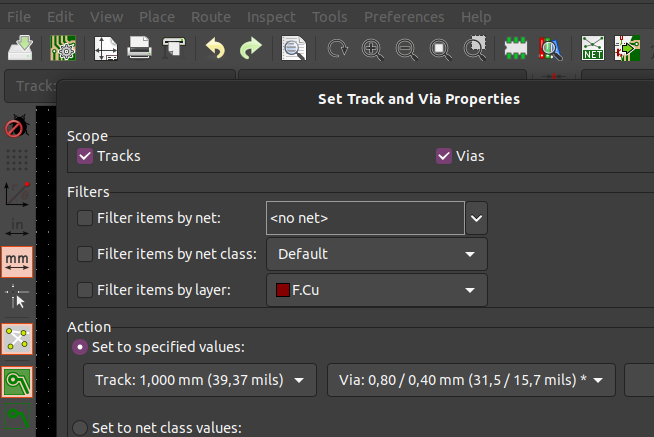Enable Filter items by net class
This screenshot has width=654, height=437.
85,254
